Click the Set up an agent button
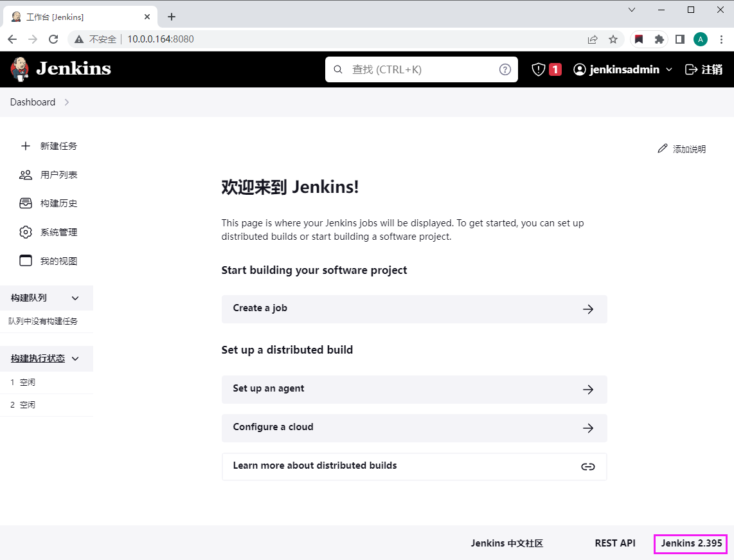The height and width of the screenshot is (560, 734). [x=415, y=389]
